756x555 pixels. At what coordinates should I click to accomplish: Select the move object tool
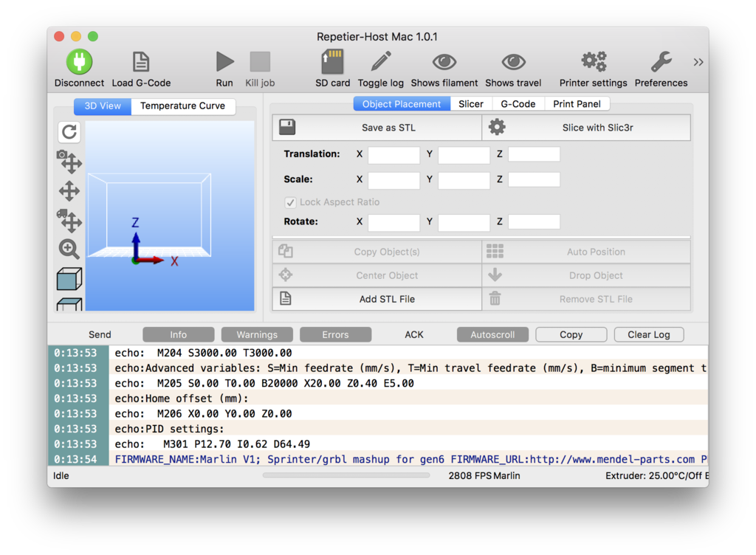[69, 221]
